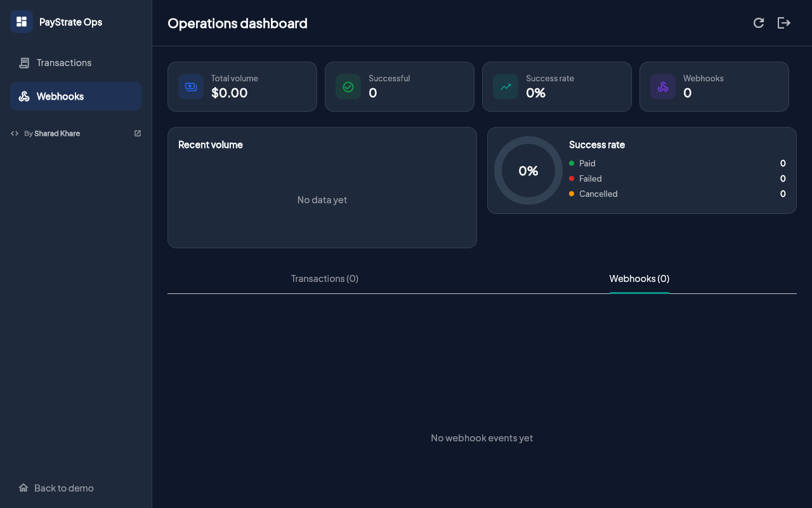Click the Cancelled label in the legend
Screen dimensions: 812x508
coord(598,194)
